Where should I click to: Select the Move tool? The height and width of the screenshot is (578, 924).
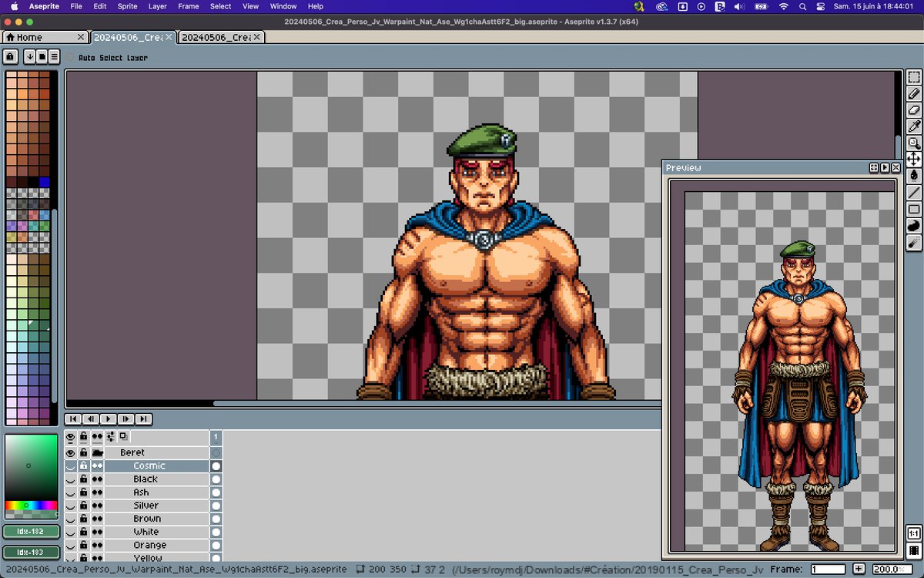(914, 159)
